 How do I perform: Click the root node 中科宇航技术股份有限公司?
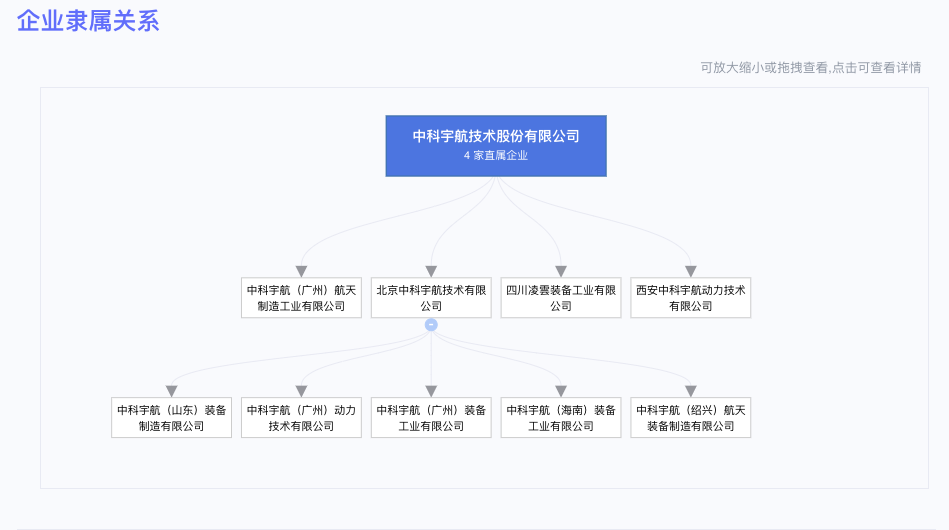point(496,137)
